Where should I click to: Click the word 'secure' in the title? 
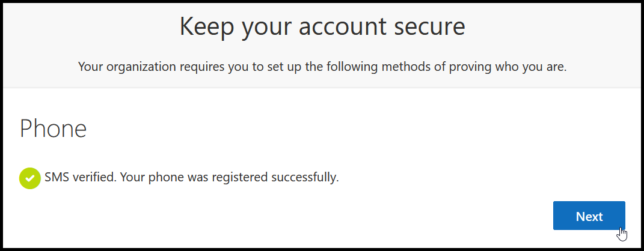pyautogui.click(x=429, y=26)
